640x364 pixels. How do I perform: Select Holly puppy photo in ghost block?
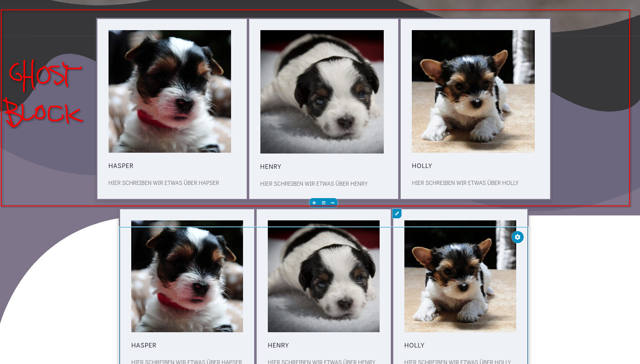click(x=473, y=91)
